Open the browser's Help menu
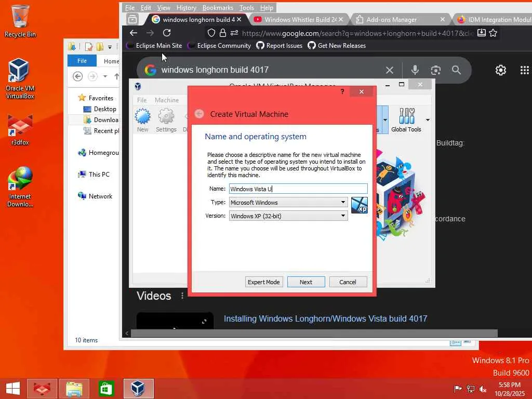Screen dimensions: 532x399 (x=267, y=7)
